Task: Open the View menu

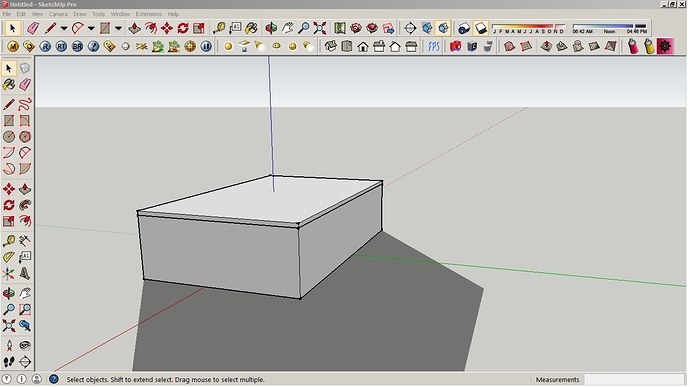Action: coord(37,14)
